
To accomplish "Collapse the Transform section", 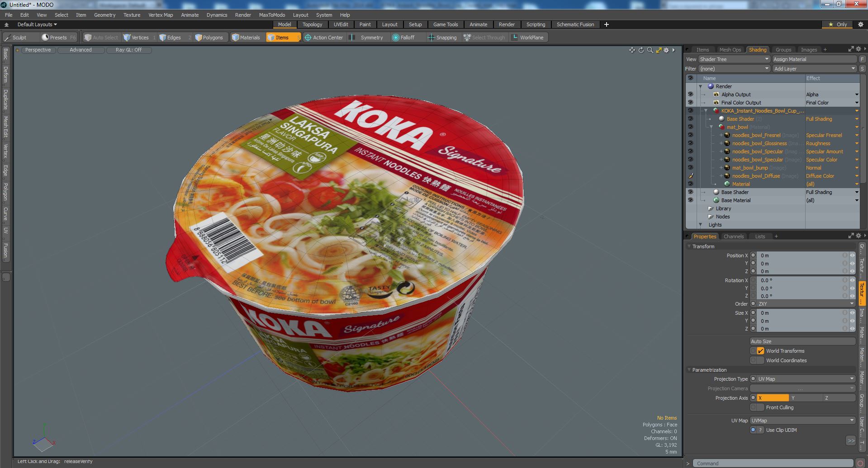I will pos(689,246).
